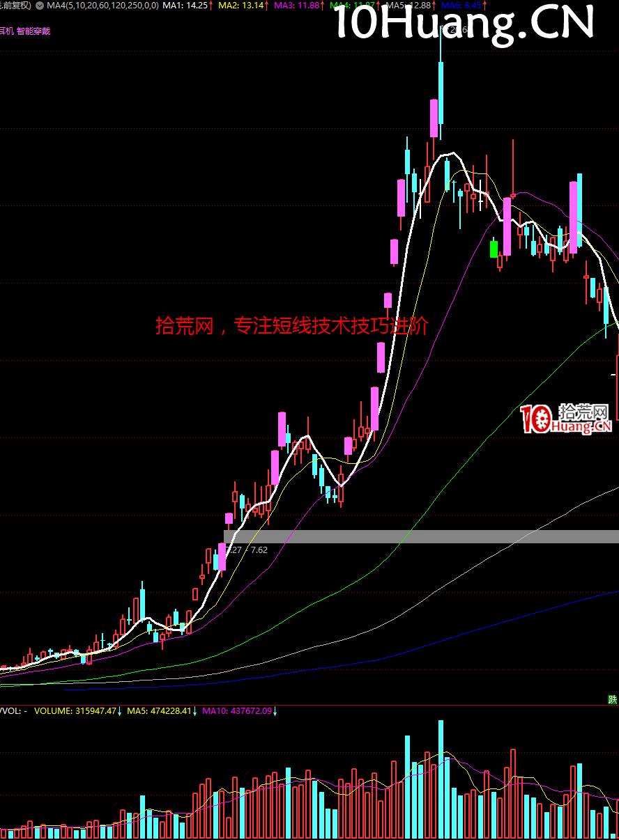Image resolution: width=619 pixels, height=840 pixels.
Task: Click the green 跌 badge
Action: [613, 699]
